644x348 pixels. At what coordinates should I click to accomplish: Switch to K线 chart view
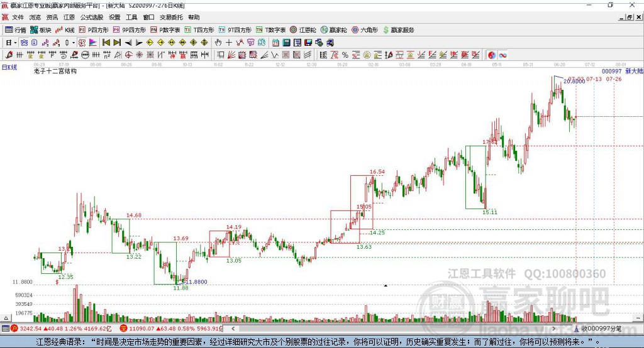tap(65, 30)
